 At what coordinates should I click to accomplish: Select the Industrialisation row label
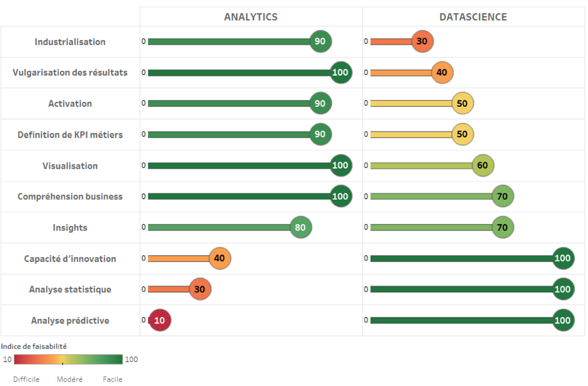[x=70, y=42]
